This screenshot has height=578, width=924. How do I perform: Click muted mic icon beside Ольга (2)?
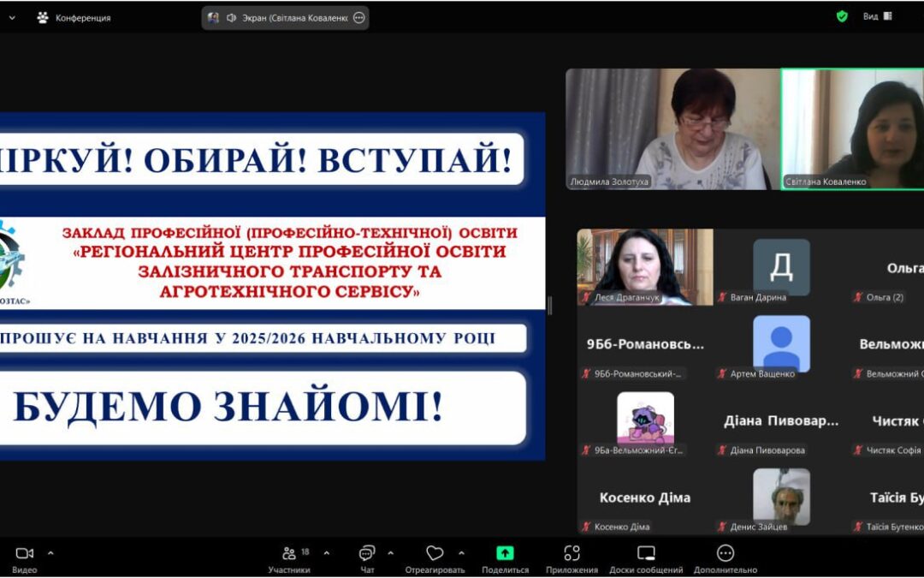[x=858, y=297]
